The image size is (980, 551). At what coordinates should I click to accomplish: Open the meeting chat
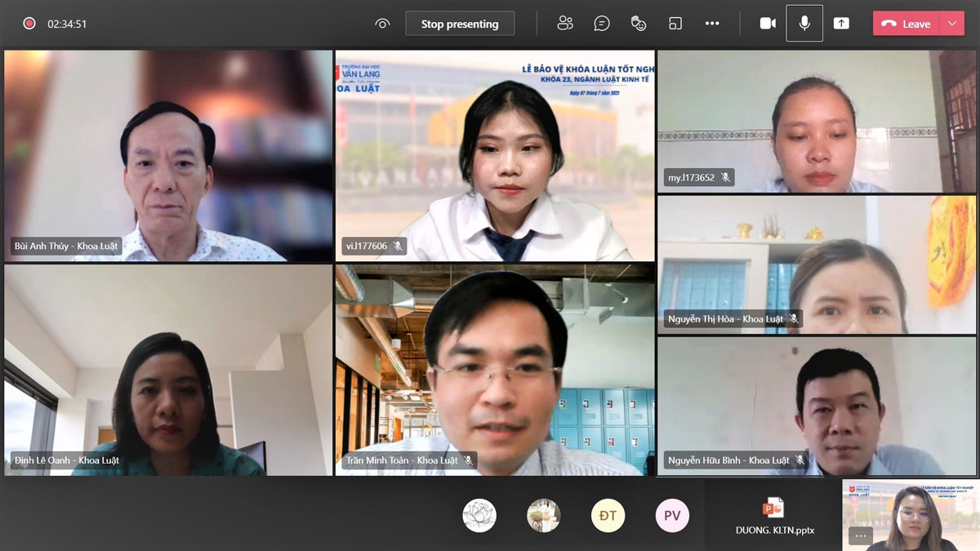click(x=602, y=24)
